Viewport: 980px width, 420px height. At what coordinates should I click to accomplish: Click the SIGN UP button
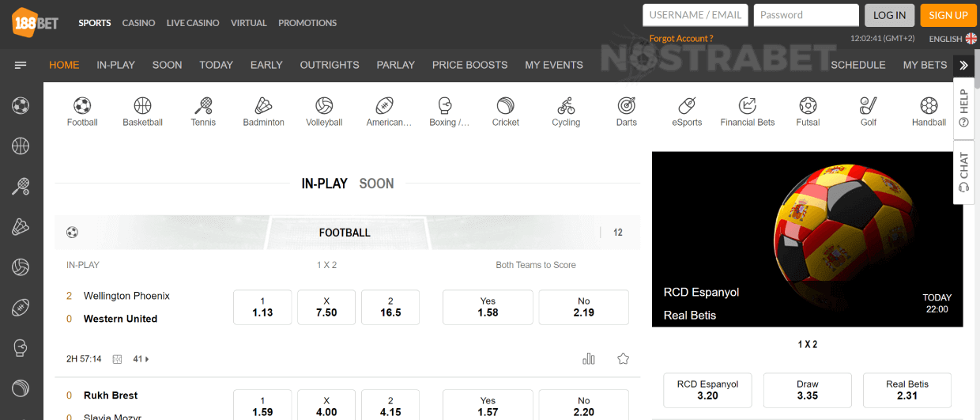[x=948, y=15]
